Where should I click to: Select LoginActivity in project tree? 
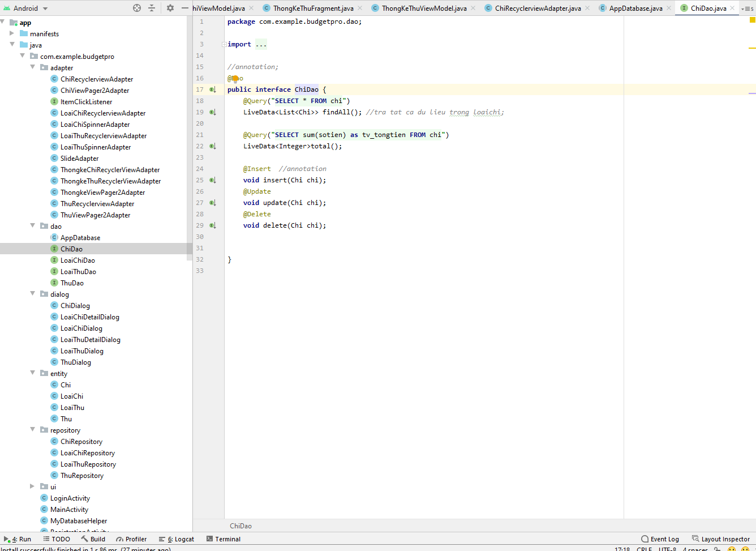point(70,498)
